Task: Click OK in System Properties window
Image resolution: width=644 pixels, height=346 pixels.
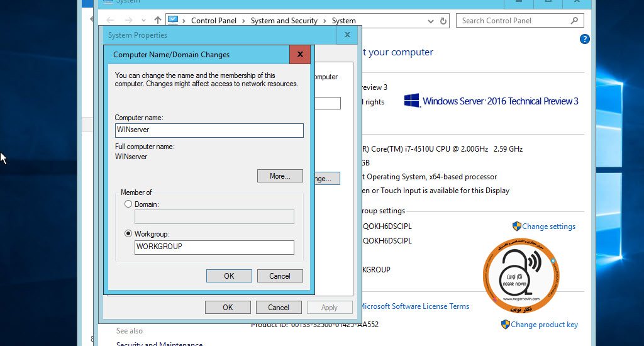Action: [x=228, y=308]
